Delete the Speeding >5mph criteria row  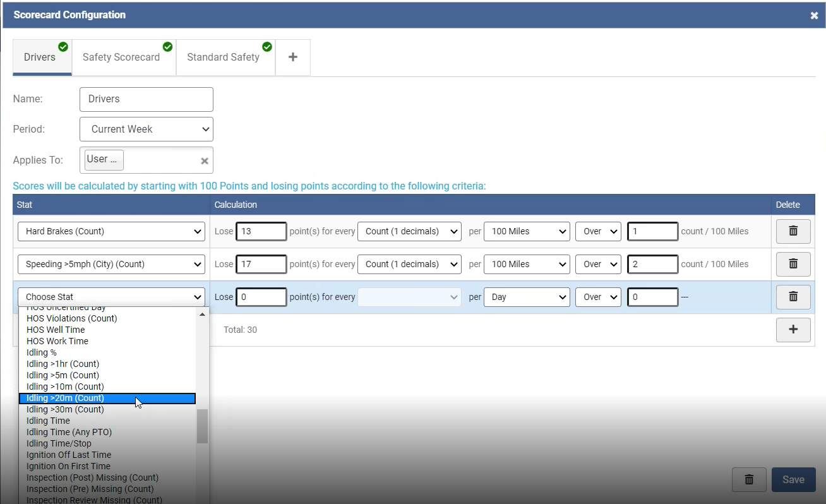793,264
